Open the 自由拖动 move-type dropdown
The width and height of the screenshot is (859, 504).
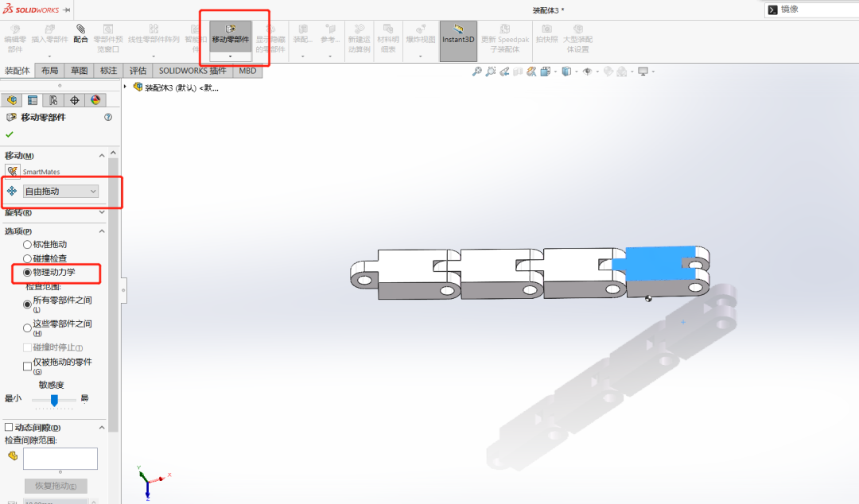pos(60,192)
